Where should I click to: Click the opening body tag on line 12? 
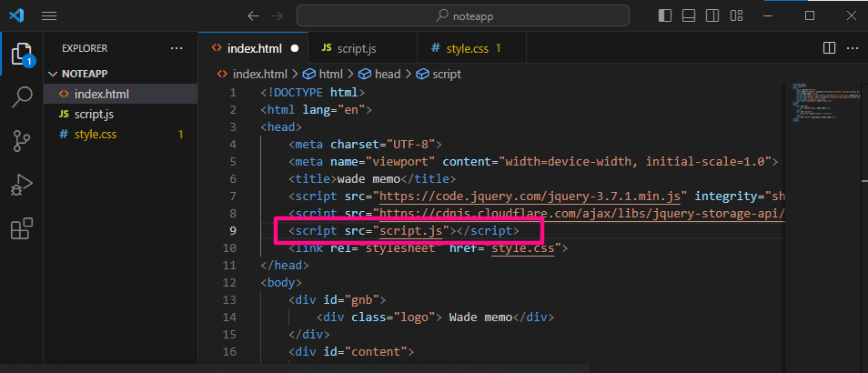tap(281, 283)
